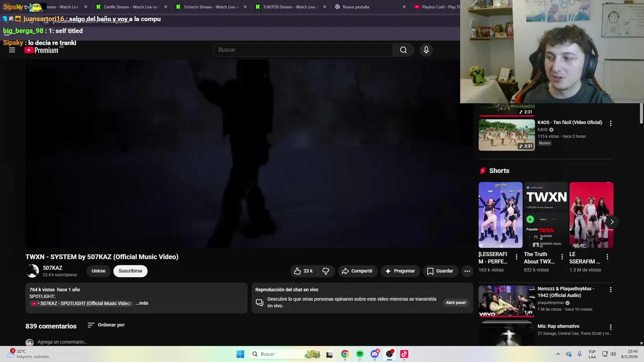Screen dimensions: 644x362
Task: Open K4OS - Tan fácil video title
Action: pos(570,123)
